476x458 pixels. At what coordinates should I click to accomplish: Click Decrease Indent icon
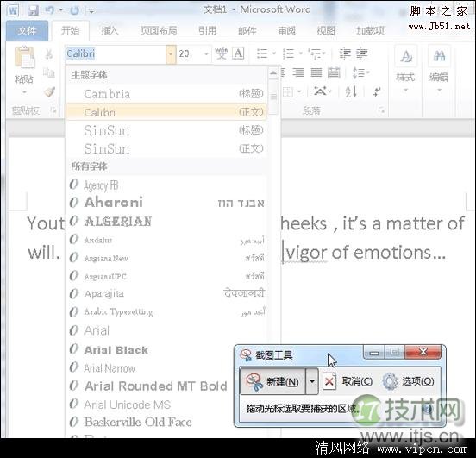click(345, 53)
